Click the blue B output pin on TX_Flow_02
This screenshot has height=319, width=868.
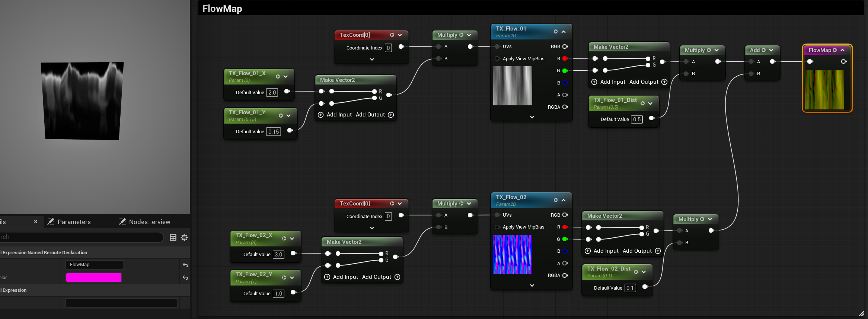pos(565,251)
